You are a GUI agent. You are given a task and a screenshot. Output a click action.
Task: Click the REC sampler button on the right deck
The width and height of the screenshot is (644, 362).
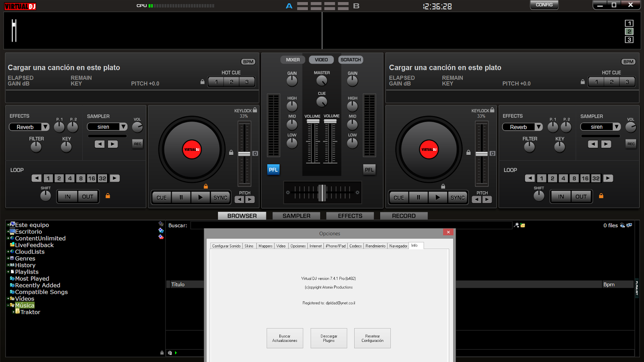tap(631, 144)
